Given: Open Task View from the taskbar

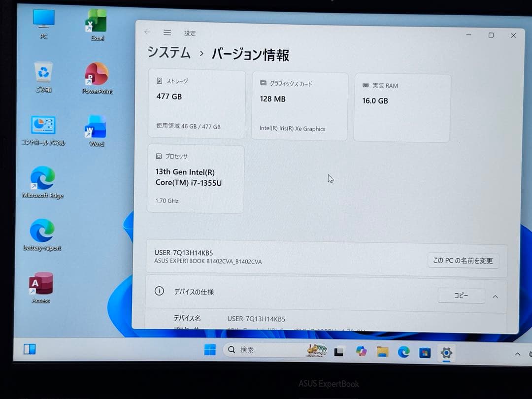Looking at the screenshot, I should tap(338, 352).
